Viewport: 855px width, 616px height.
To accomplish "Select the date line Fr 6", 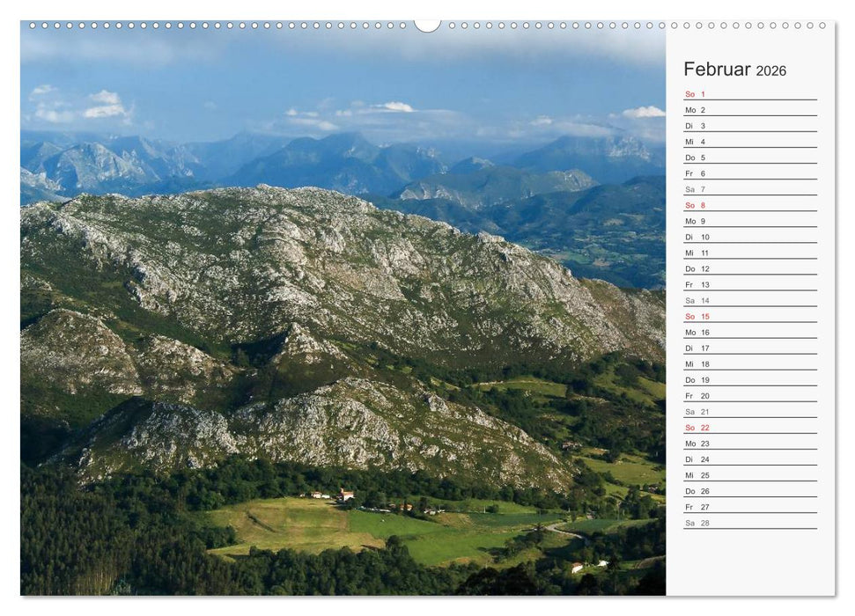I will [x=694, y=173].
